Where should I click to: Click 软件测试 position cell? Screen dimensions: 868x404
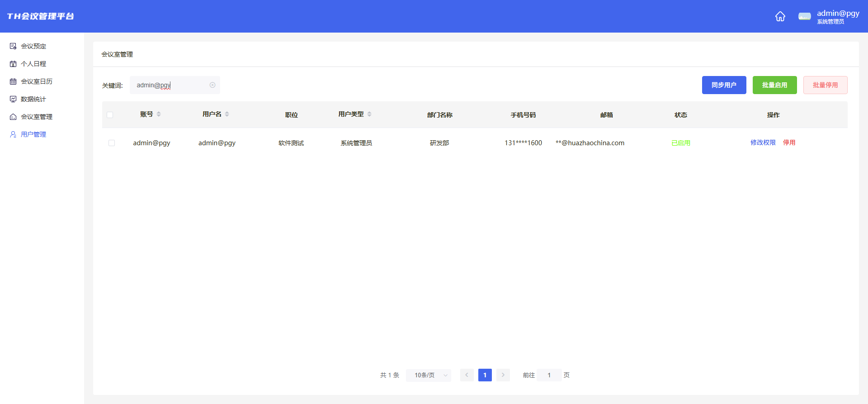(x=291, y=143)
